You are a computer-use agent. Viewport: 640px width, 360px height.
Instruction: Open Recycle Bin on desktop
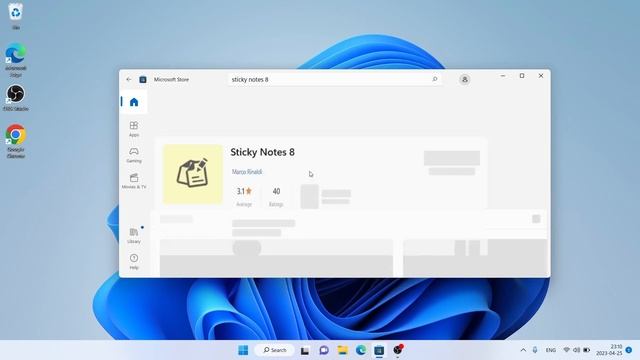[16, 16]
